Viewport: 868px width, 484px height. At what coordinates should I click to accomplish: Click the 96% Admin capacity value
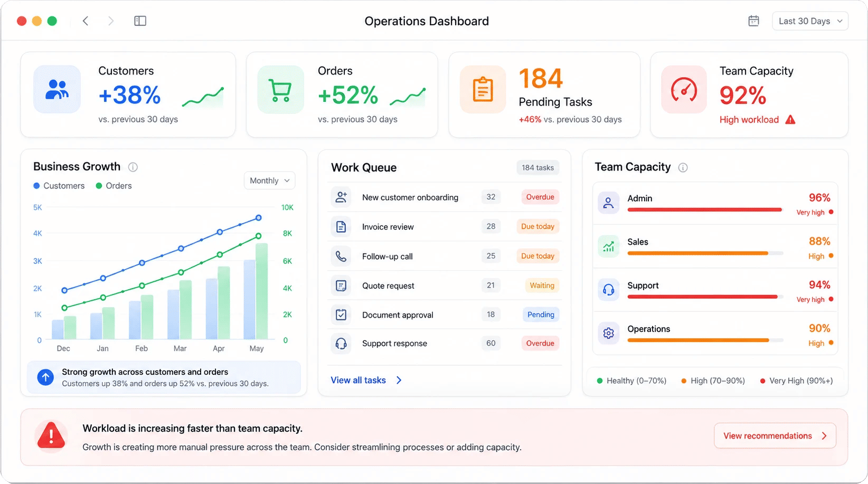tap(819, 197)
